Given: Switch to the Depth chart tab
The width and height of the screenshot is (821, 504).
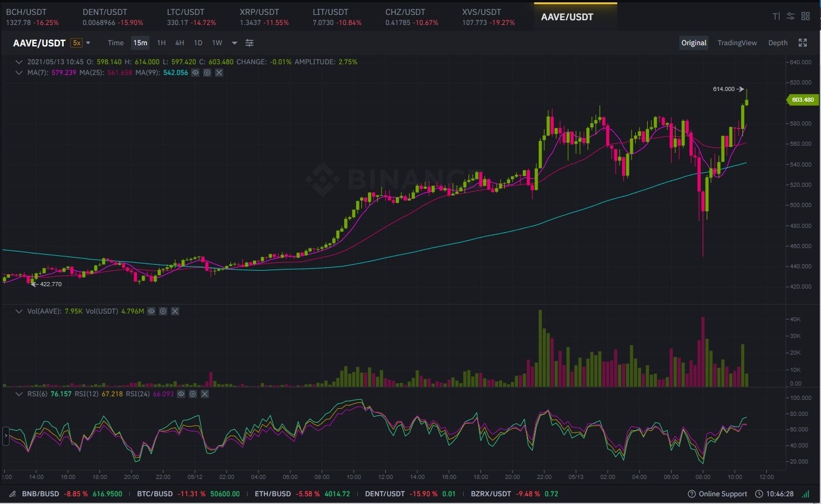Looking at the screenshot, I should point(778,43).
